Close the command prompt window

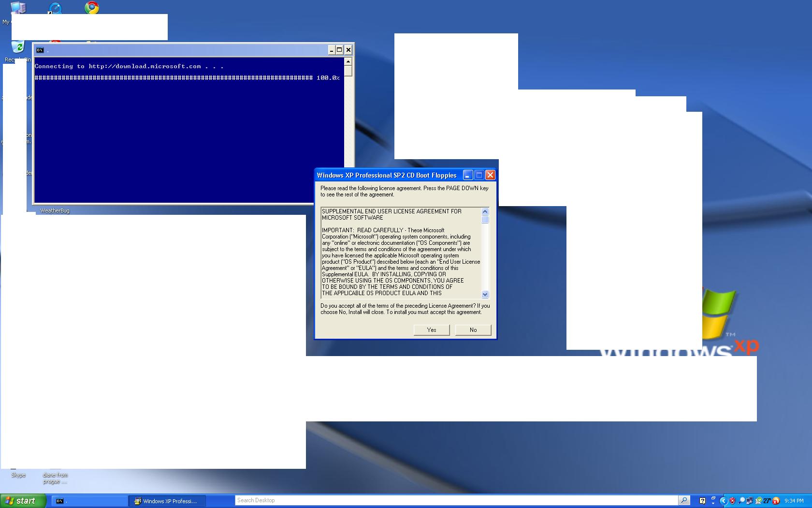click(x=348, y=50)
